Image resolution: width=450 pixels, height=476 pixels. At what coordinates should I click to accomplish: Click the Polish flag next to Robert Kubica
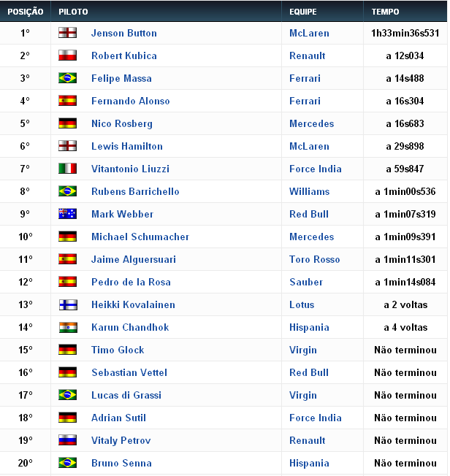pos(67,55)
